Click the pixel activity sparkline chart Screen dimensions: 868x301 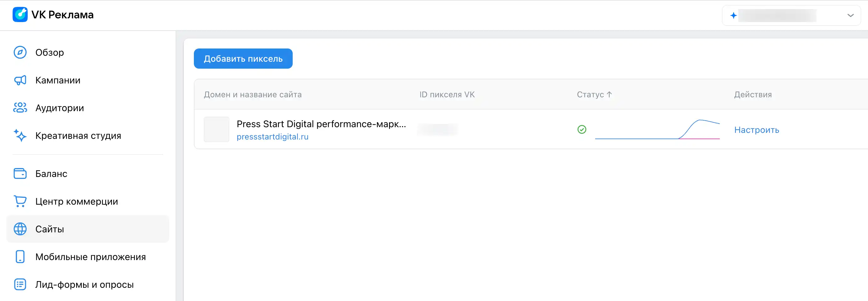coord(657,129)
